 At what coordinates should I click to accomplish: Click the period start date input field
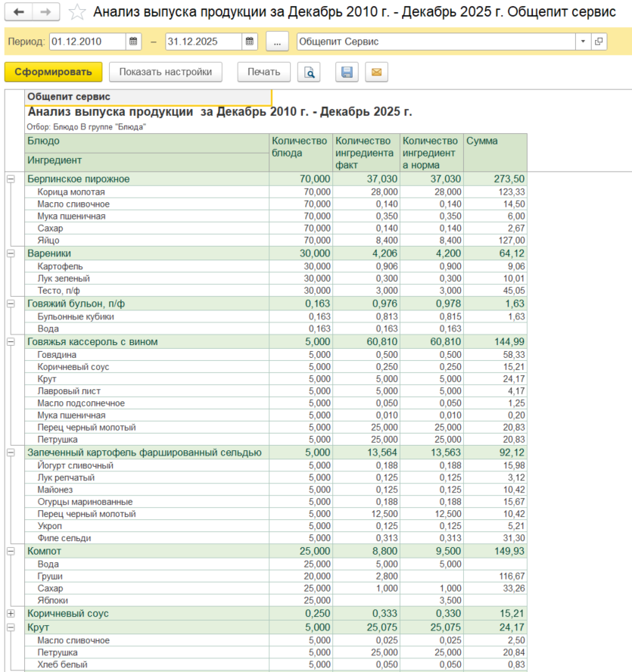87,42
